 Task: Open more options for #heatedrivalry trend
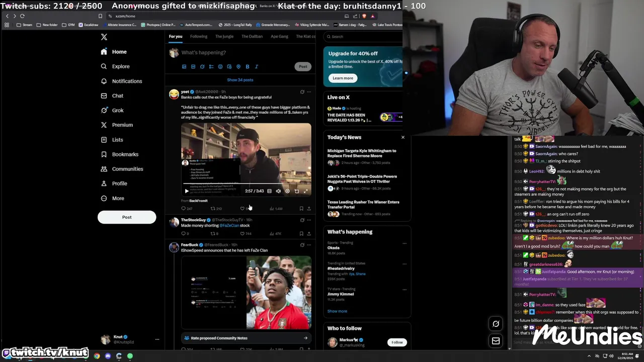tap(404, 264)
